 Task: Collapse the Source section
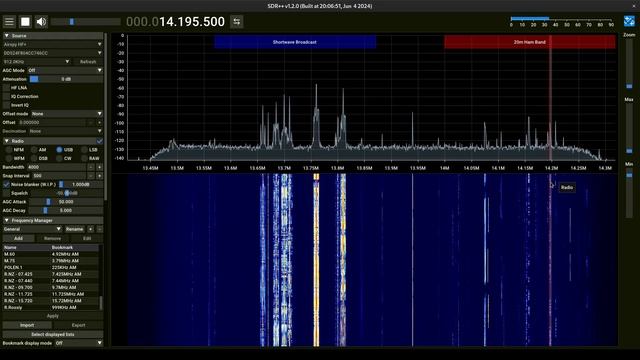point(53,36)
